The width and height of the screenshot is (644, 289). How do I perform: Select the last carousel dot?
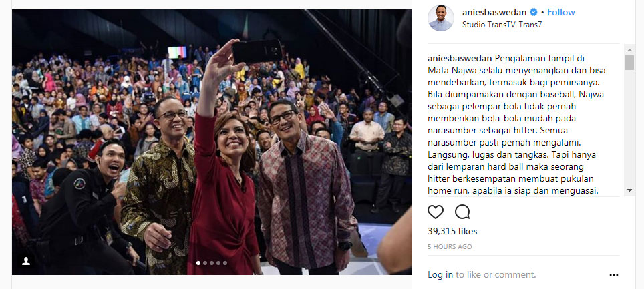click(225, 263)
